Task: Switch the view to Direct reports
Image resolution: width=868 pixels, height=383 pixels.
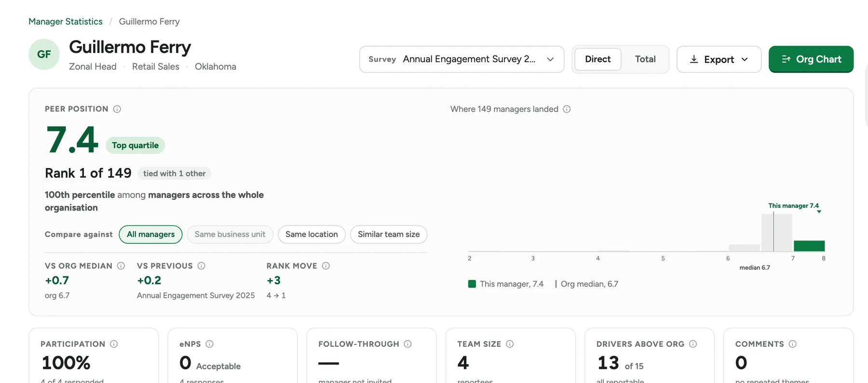Action: 598,59
